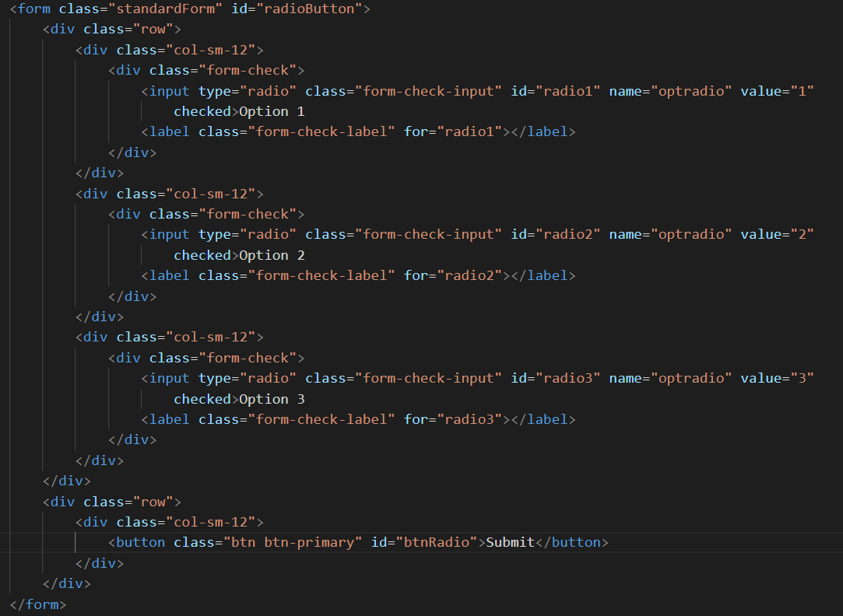
Task: Click the opening button tag name
Action: 140,542
